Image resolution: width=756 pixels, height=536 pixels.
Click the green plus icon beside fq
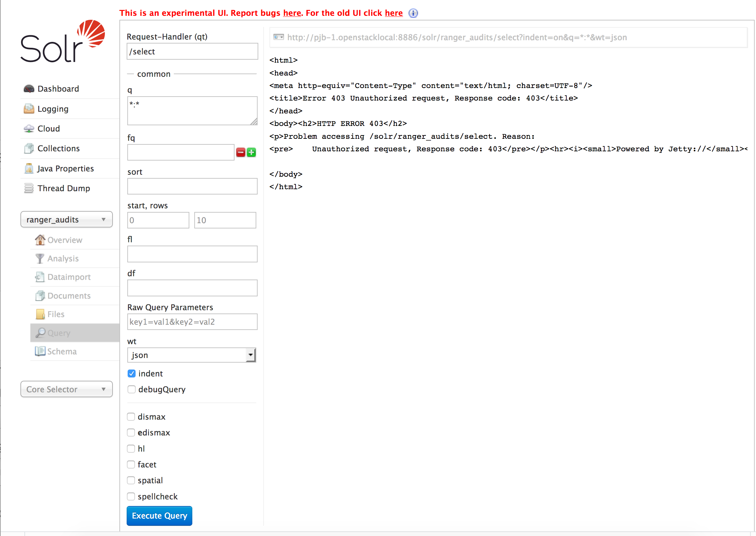click(x=251, y=153)
